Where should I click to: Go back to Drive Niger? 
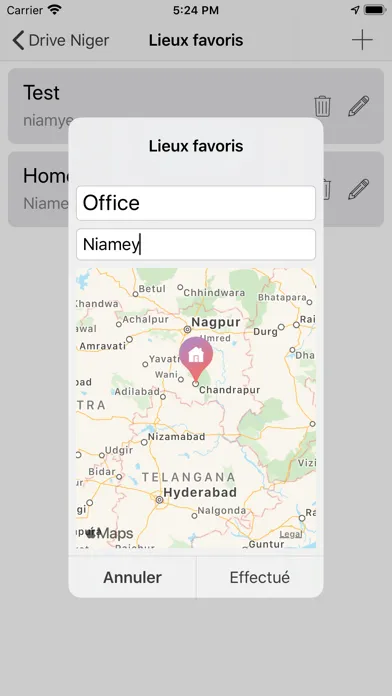pos(60,40)
